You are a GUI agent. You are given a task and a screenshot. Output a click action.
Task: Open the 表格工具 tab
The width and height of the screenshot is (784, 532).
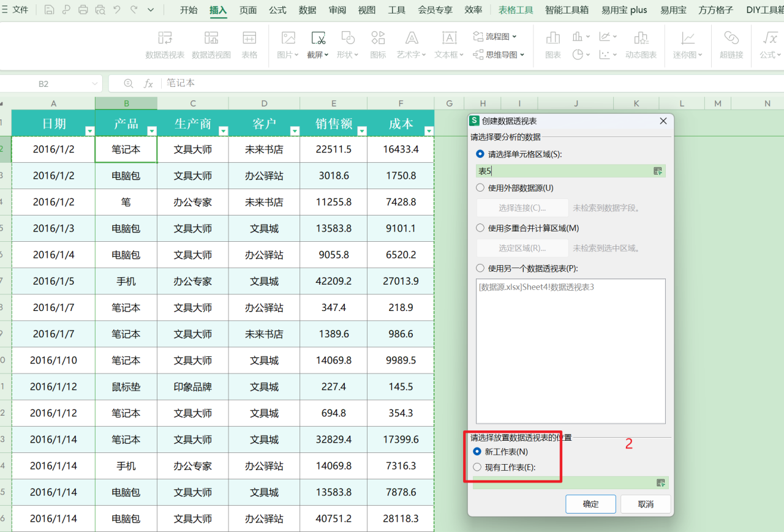pos(516,10)
